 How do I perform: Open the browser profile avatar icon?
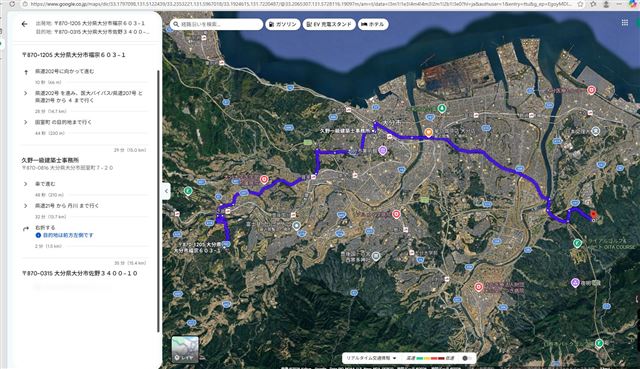point(606,4)
